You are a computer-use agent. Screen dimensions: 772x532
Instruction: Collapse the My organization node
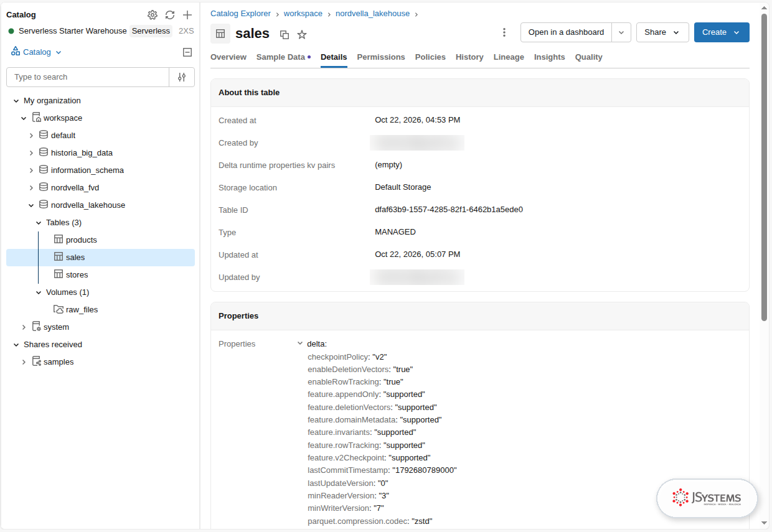point(16,101)
